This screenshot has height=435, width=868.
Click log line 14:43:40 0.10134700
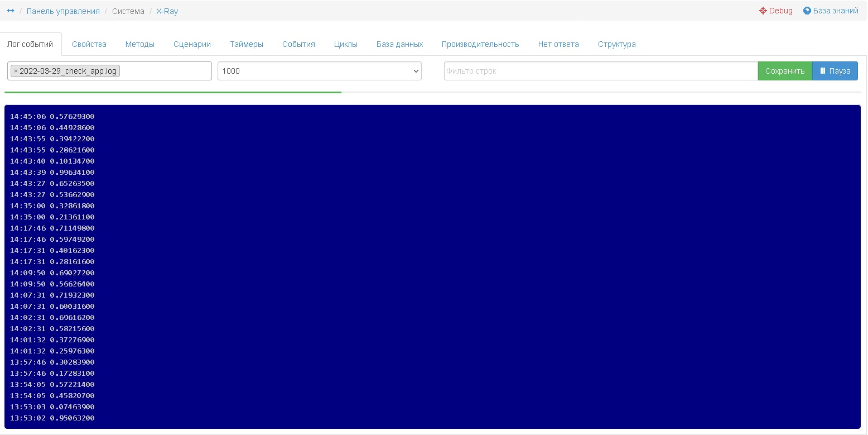pos(52,161)
